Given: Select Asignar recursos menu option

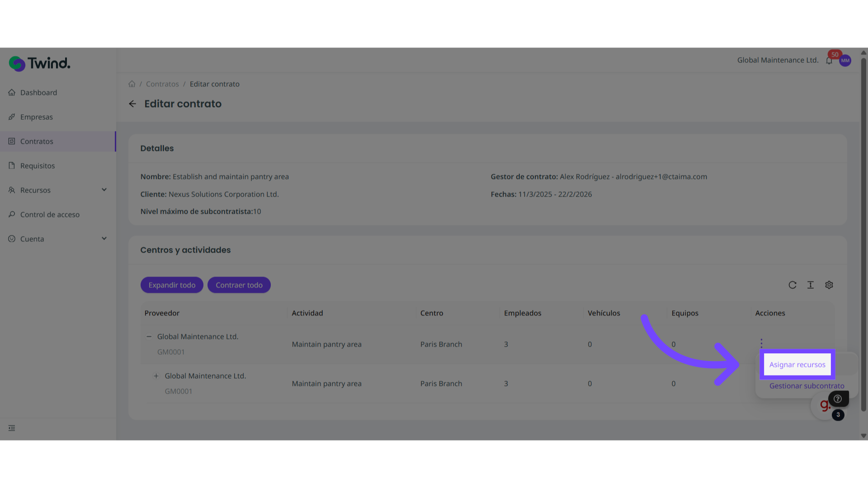Looking at the screenshot, I should pyautogui.click(x=797, y=365).
